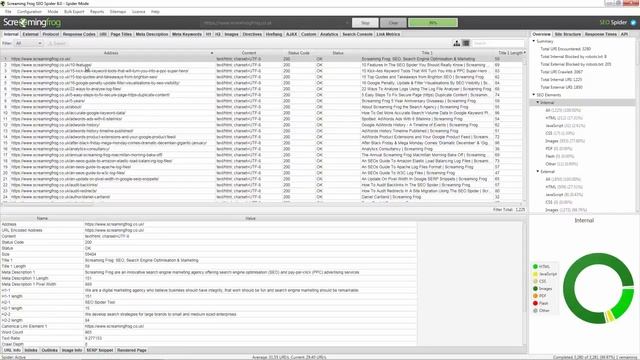Sort by Title 1 Length column header
The image size is (640, 360).
click(x=510, y=53)
